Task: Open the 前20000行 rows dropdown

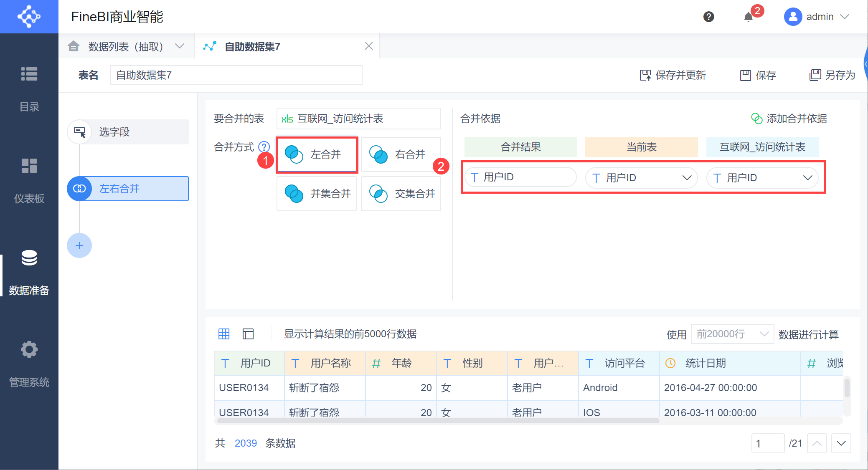Action: [732, 334]
